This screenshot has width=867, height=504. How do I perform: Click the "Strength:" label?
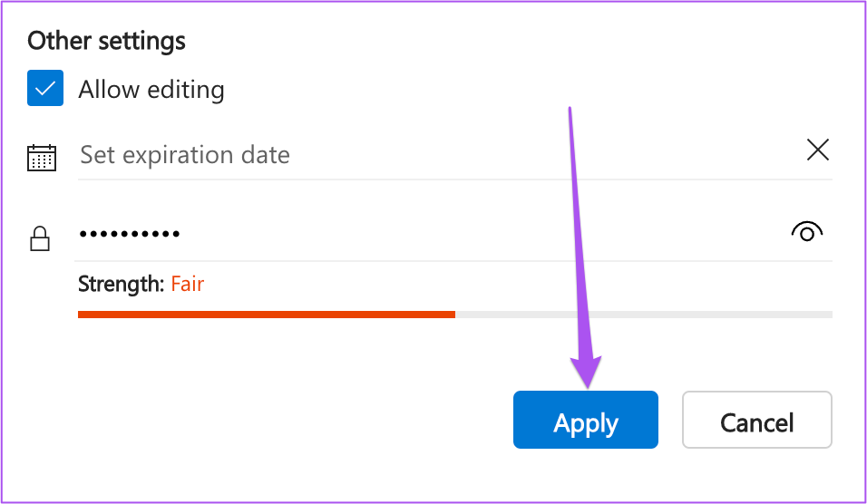point(122,284)
